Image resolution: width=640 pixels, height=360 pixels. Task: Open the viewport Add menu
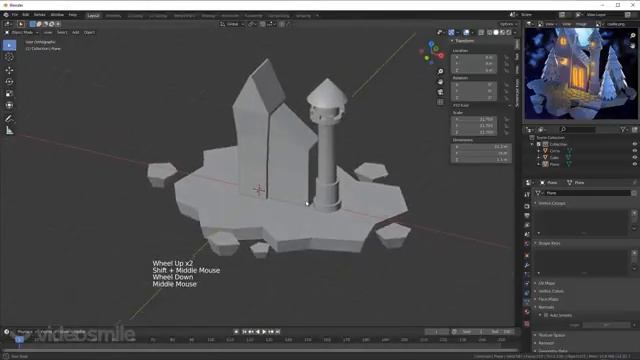pos(76,32)
